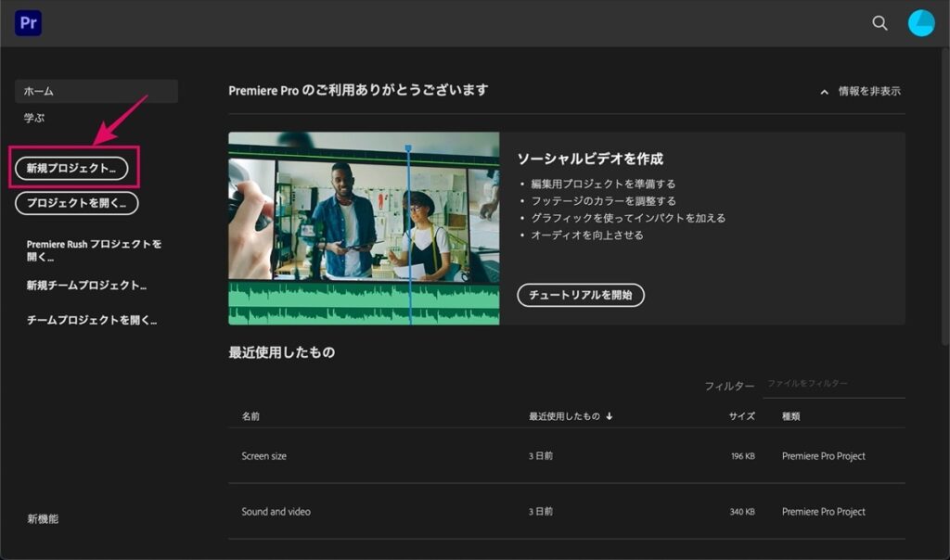Sort by サイズ column header
Screen dimensions: 950x560
tap(741, 416)
